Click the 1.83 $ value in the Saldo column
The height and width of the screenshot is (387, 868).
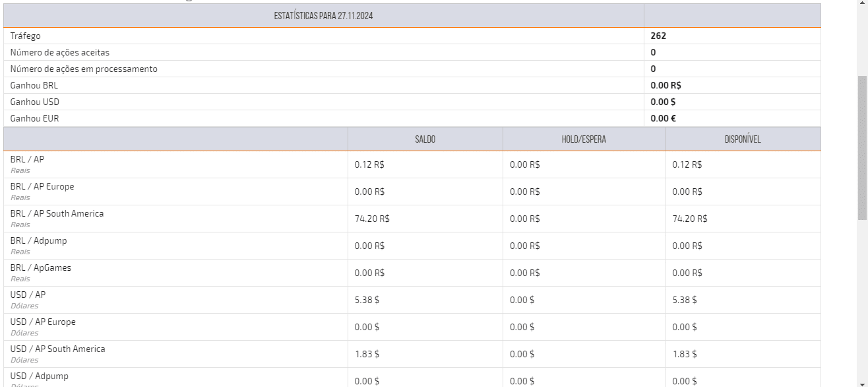367,354
